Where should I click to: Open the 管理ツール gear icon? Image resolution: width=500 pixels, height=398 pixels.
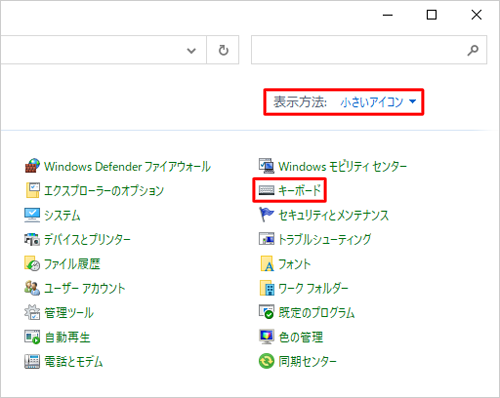32,312
